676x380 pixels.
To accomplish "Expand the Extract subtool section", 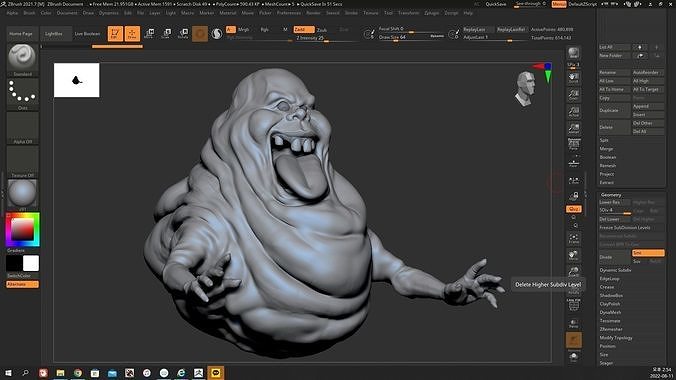I will point(606,182).
